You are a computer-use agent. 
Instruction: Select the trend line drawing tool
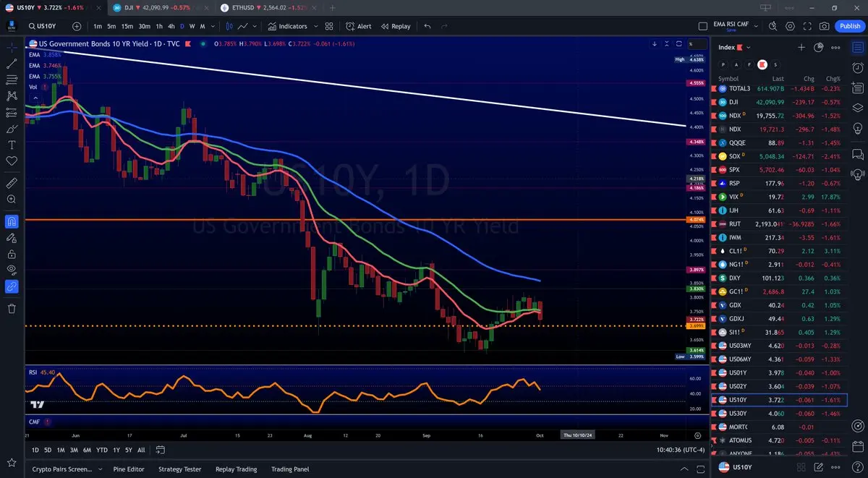[x=12, y=64]
